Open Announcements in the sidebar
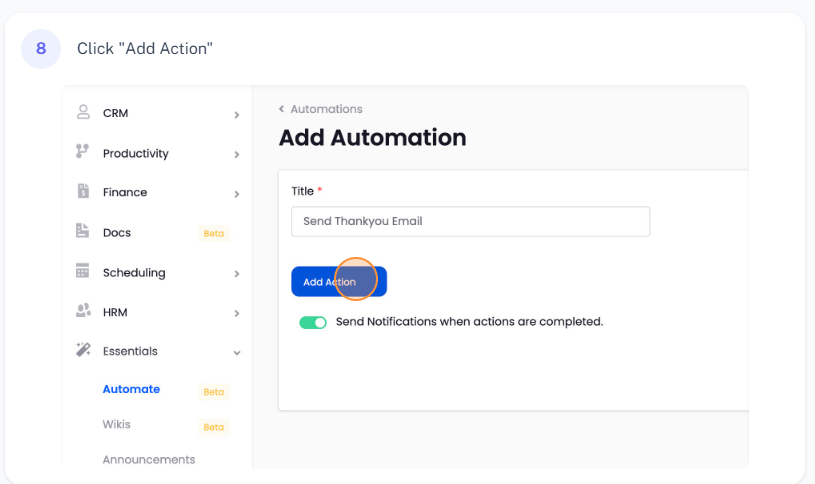The height and width of the screenshot is (484, 815). click(148, 460)
